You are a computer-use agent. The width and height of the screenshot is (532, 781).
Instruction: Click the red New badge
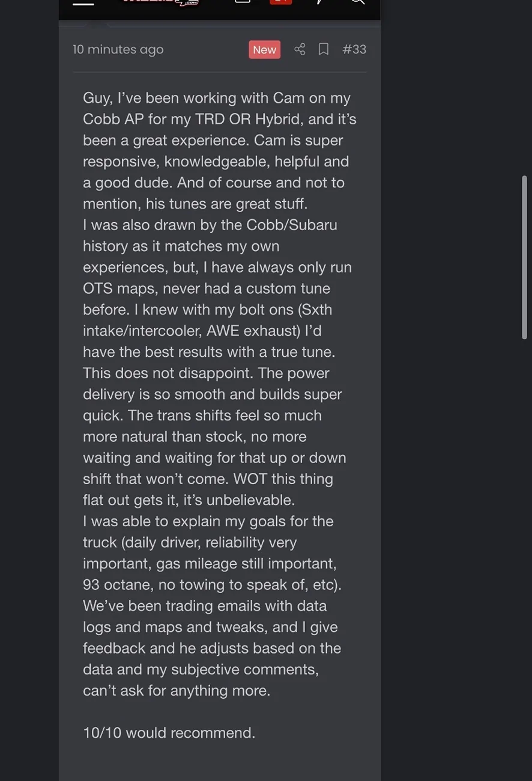click(x=264, y=50)
